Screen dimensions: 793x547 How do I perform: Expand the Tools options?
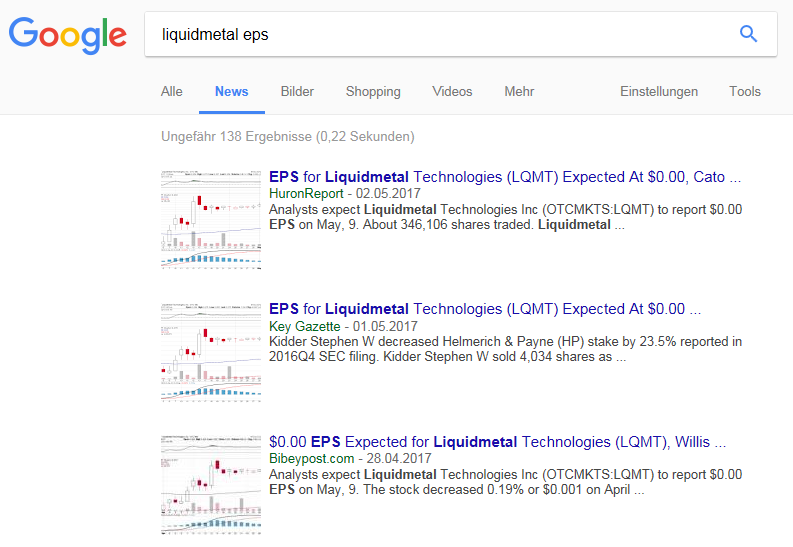pos(745,91)
